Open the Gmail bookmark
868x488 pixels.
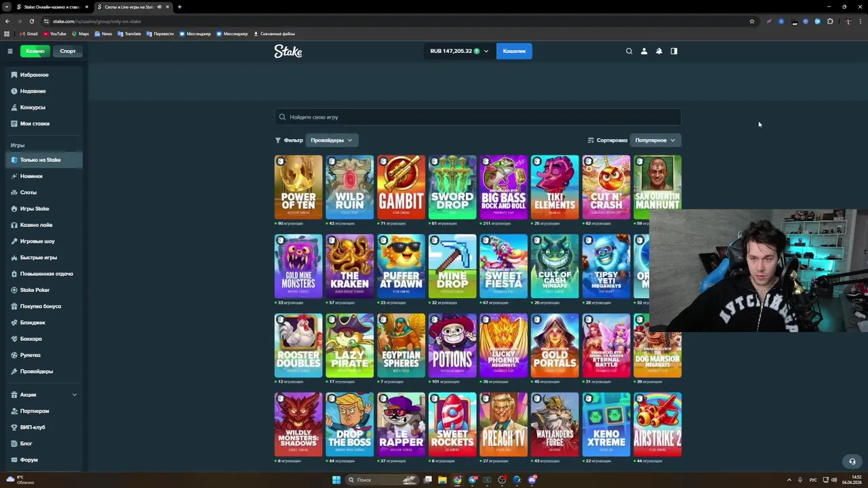(x=28, y=34)
